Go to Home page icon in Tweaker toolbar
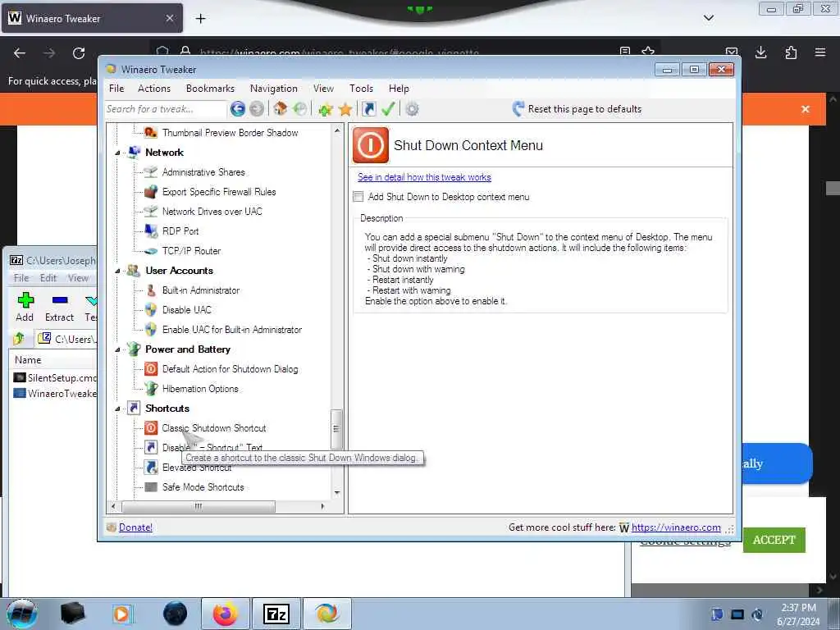840x630 pixels. 281,109
